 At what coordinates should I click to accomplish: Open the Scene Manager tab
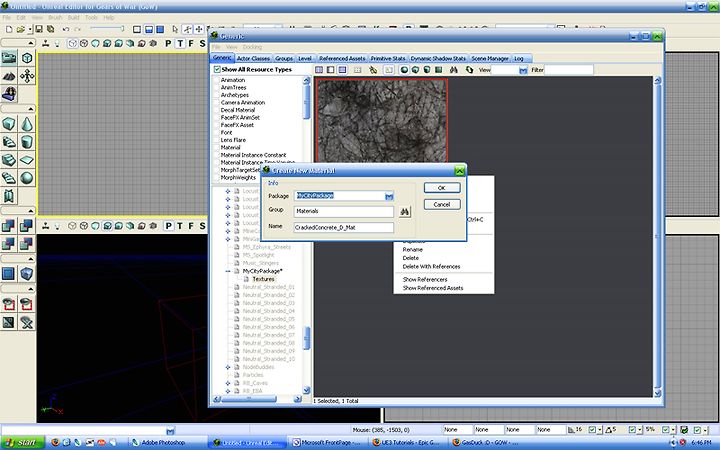pyautogui.click(x=490, y=58)
